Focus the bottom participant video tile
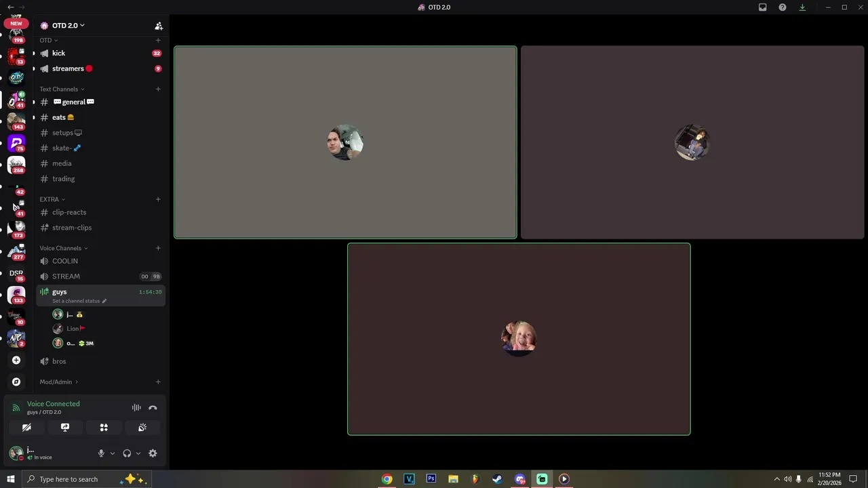 [x=519, y=339]
